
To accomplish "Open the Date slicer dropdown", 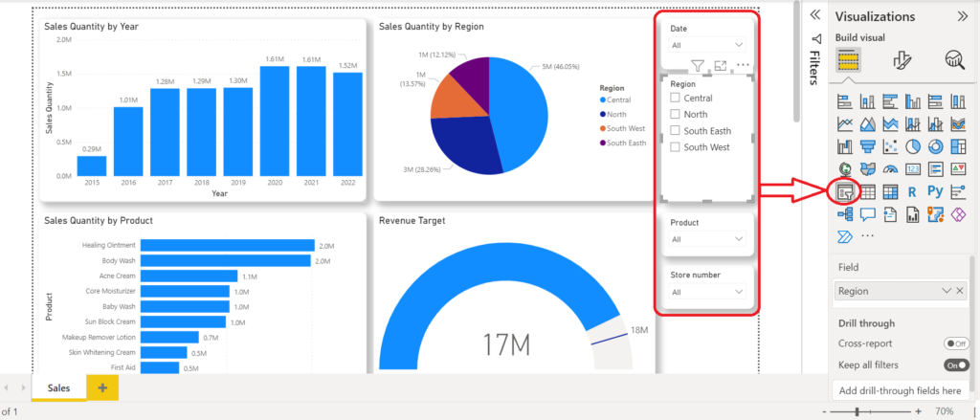I will [x=707, y=45].
